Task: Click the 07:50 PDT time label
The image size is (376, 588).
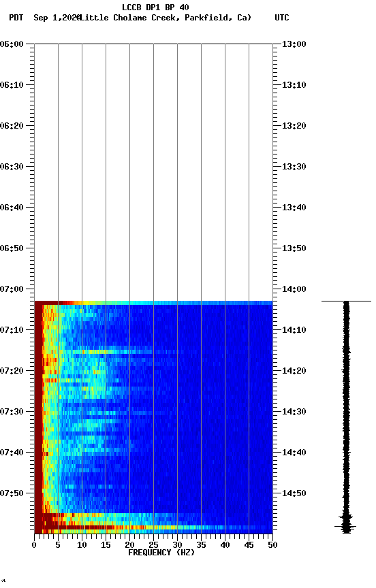Action: coord(12,494)
